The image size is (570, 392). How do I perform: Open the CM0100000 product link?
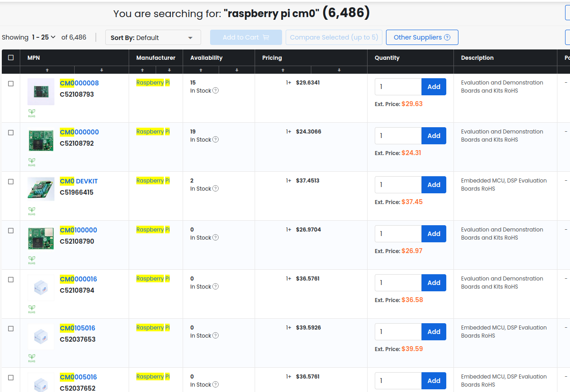click(78, 230)
